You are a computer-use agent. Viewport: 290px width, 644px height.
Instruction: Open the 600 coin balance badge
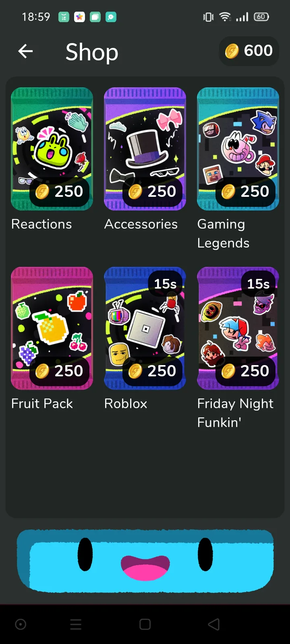(249, 51)
